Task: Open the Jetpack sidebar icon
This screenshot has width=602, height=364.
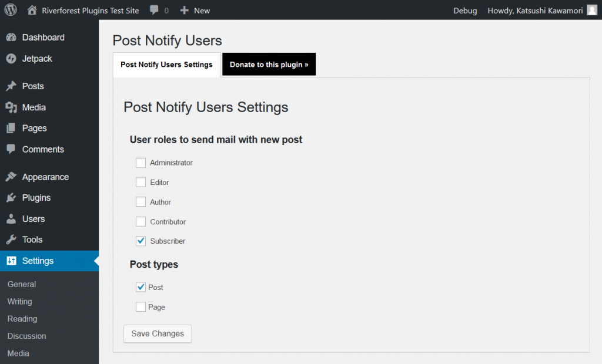Action: point(11,59)
